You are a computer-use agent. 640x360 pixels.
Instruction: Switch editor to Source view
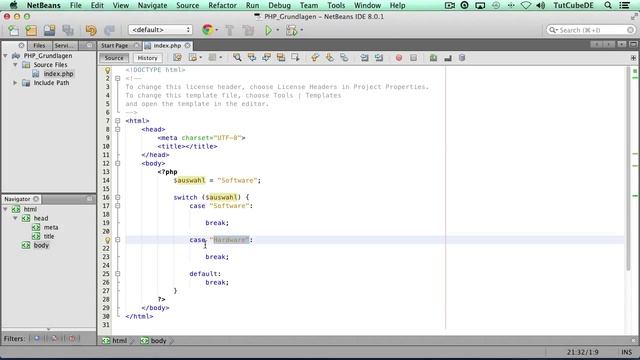114,58
